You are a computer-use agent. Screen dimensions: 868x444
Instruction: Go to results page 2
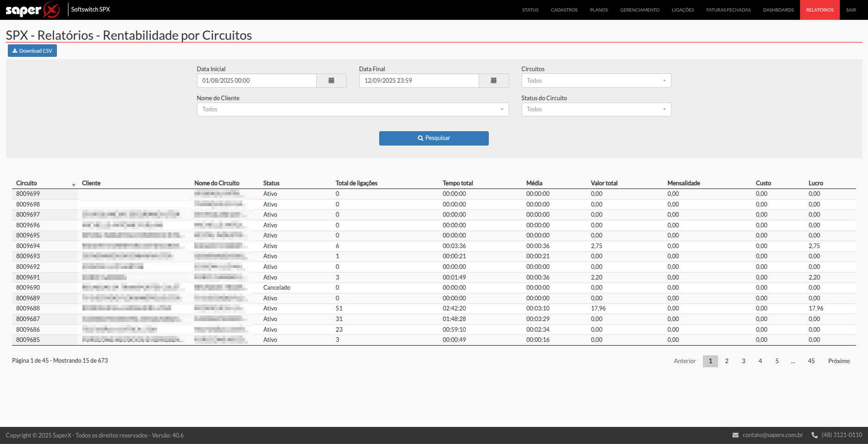[727, 361]
